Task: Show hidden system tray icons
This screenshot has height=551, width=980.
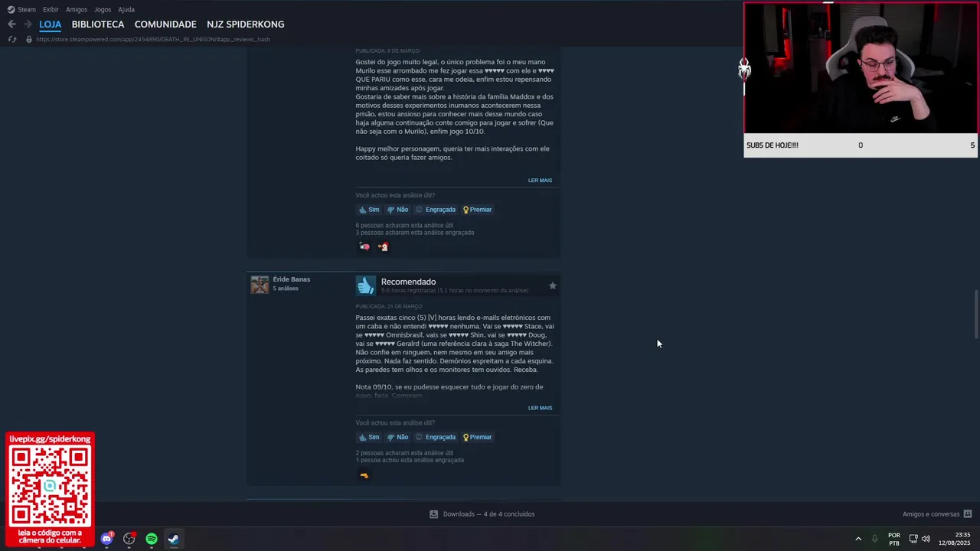Action: point(857,539)
